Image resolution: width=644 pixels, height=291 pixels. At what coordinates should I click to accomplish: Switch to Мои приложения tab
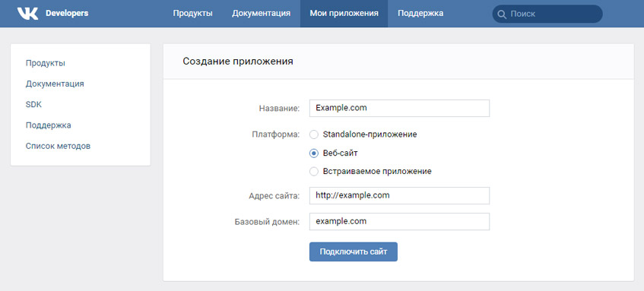point(344,14)
